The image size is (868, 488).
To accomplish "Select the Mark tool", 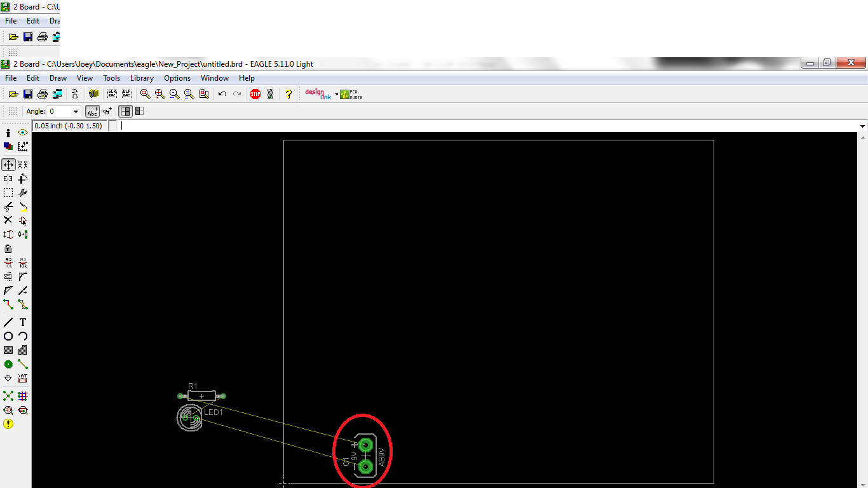I will [23, 146].
